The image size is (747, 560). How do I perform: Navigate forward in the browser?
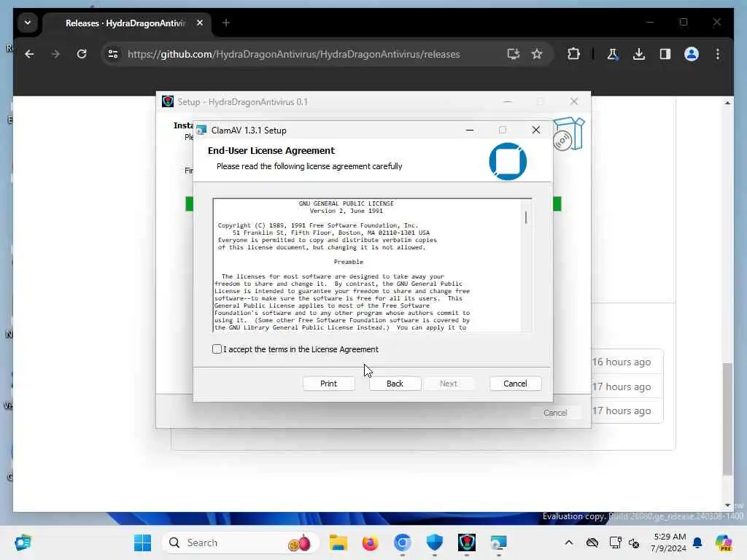[x=55, y=54]
